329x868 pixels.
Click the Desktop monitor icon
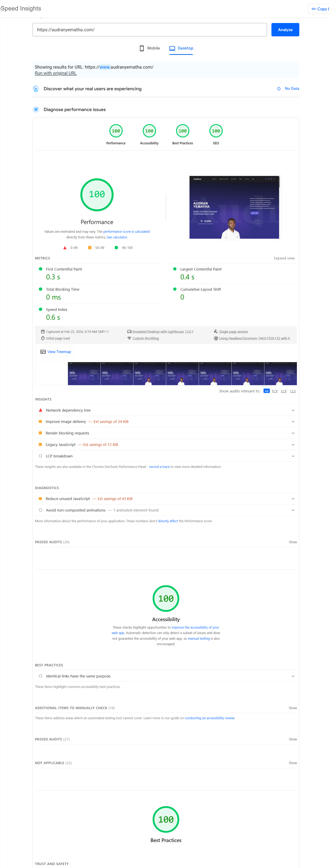(172, 48)
